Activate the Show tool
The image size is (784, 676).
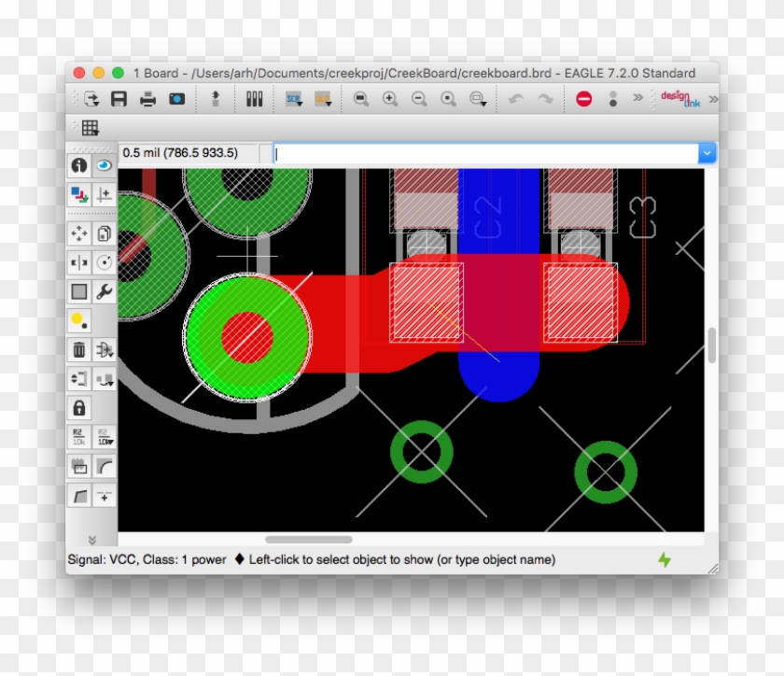tap(105, 166)
